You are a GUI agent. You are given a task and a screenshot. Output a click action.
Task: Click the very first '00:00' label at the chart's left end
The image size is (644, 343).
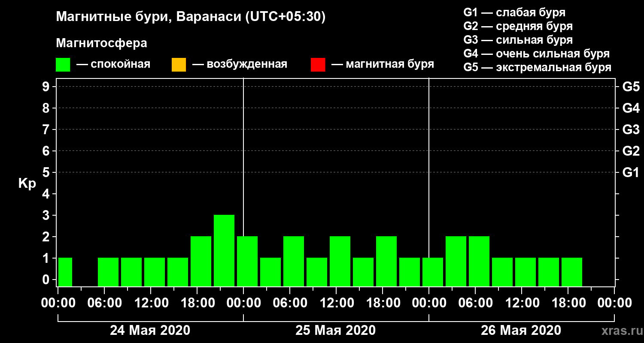(58, 303)
